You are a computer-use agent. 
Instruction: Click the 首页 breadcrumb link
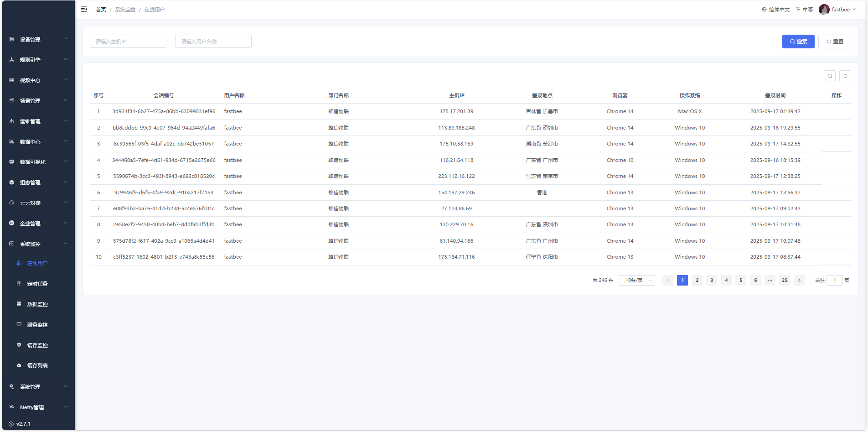(101, 10)
